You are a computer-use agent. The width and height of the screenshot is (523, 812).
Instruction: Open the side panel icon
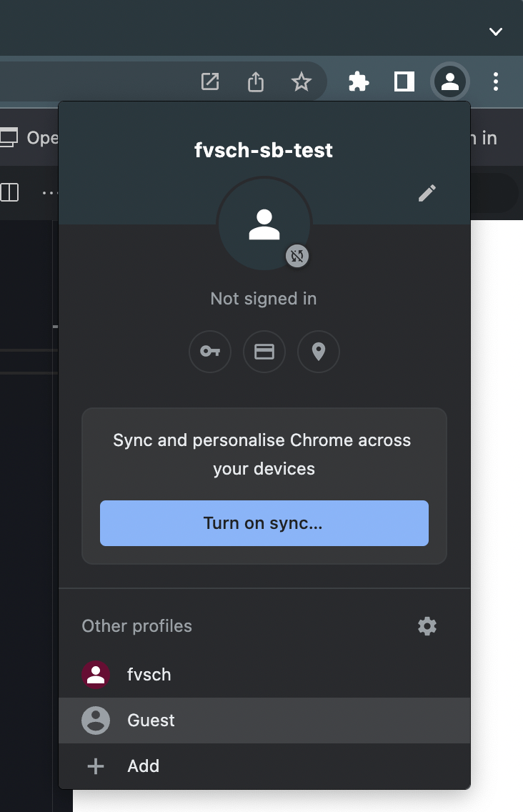pyautogui.click(x=404, y=81)
